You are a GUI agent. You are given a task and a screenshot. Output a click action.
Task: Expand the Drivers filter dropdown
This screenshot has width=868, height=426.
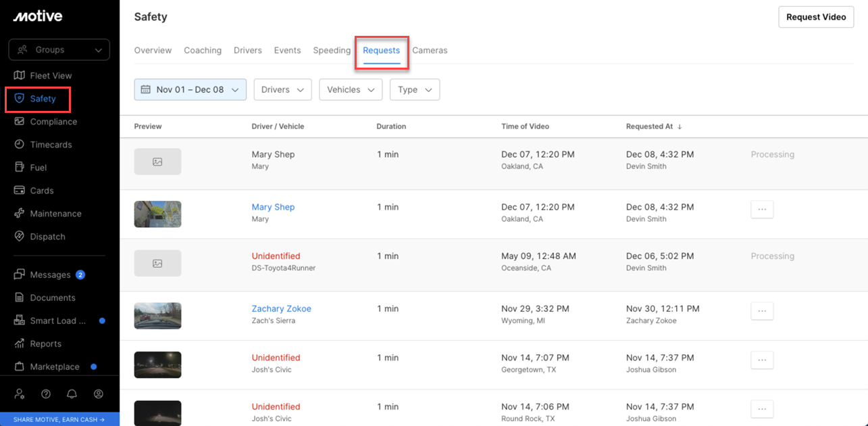282,89
